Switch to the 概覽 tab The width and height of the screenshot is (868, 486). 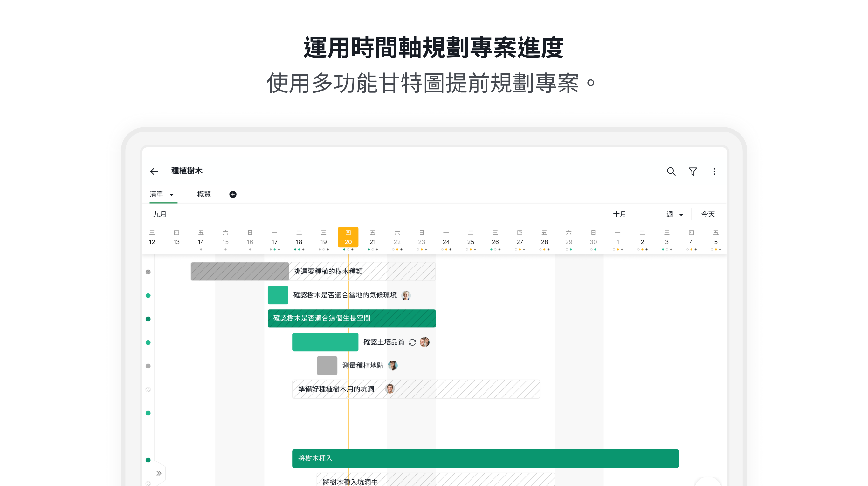pos(204,194)
